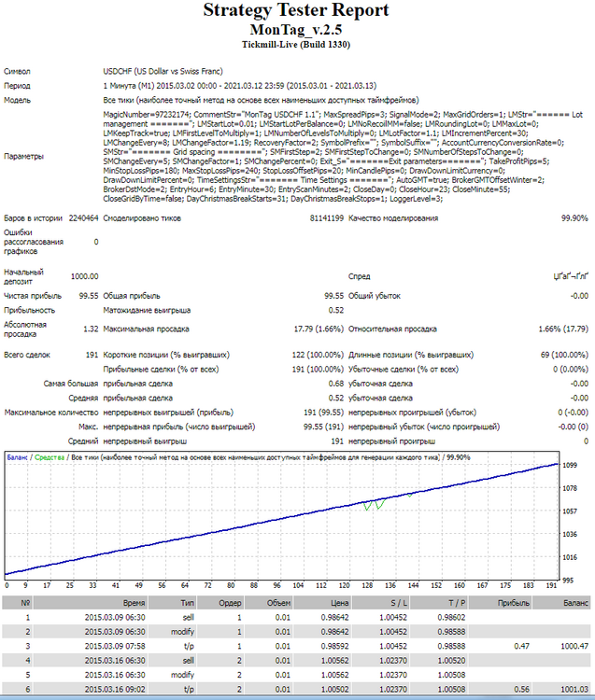
Task: Select the absolute drawdown value "1.32"
Action: pyautogui.click(x=91, y=329)
